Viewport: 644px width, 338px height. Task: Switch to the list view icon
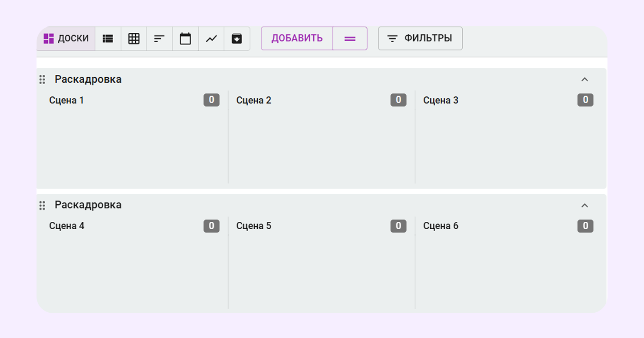108,39
